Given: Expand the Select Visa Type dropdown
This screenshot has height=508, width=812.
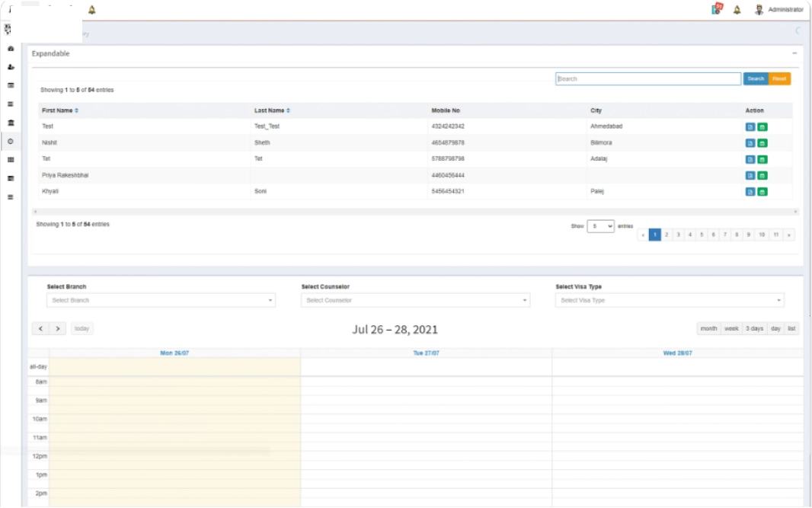Looking at the screenshot, I should pos(670,301).
